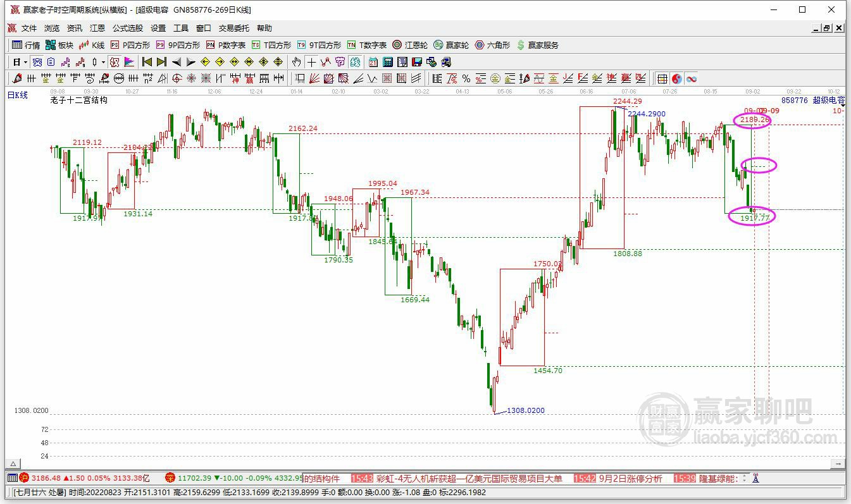Click the coin-shaped 金 circle icon

tap(495, 78)
